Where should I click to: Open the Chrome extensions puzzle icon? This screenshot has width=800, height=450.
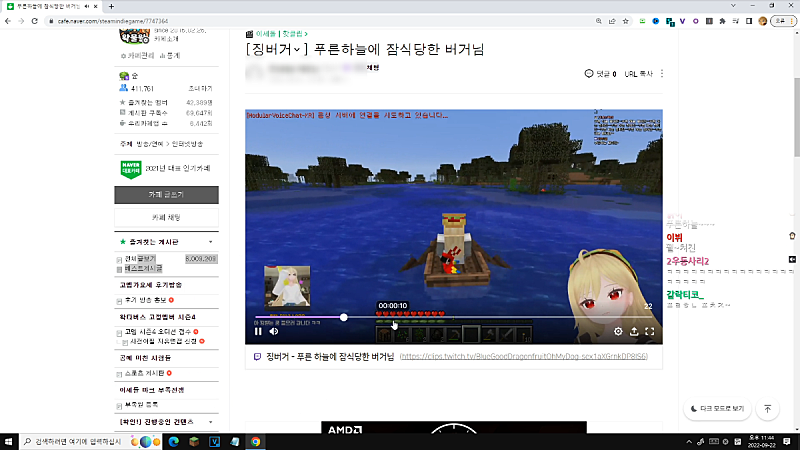[x=722, y=21]
